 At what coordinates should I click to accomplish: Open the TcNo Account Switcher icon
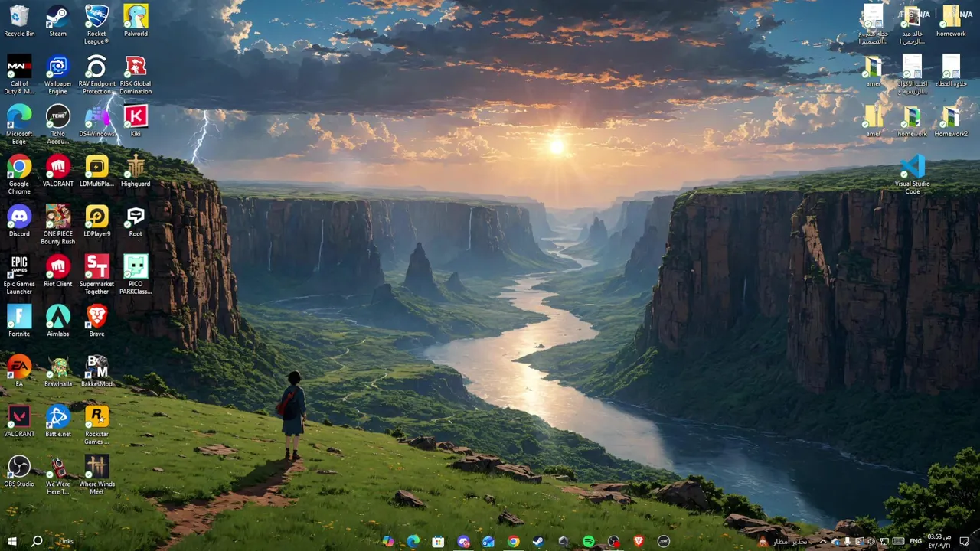[x=58, y=125]
